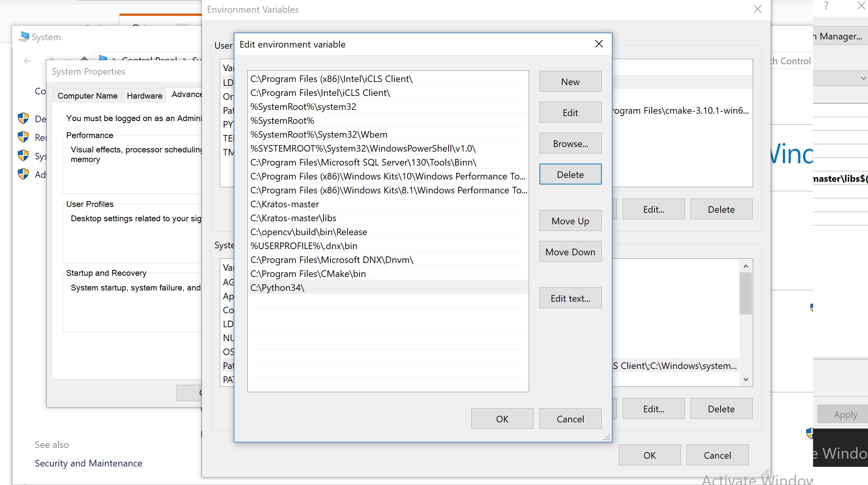This screenshot has height=485, width=868.
Task: Click the Control Panel breadcrumb icon
Action: 103,58
